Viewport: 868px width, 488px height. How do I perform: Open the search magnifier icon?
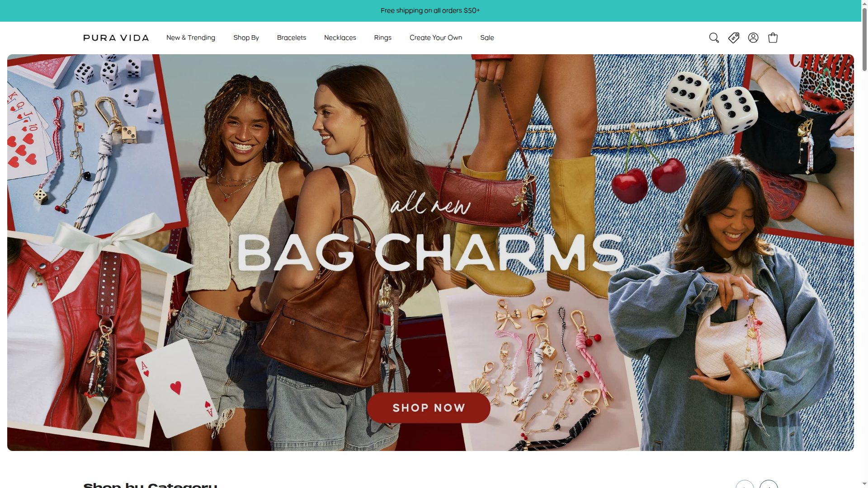click(x=714, y=38)
